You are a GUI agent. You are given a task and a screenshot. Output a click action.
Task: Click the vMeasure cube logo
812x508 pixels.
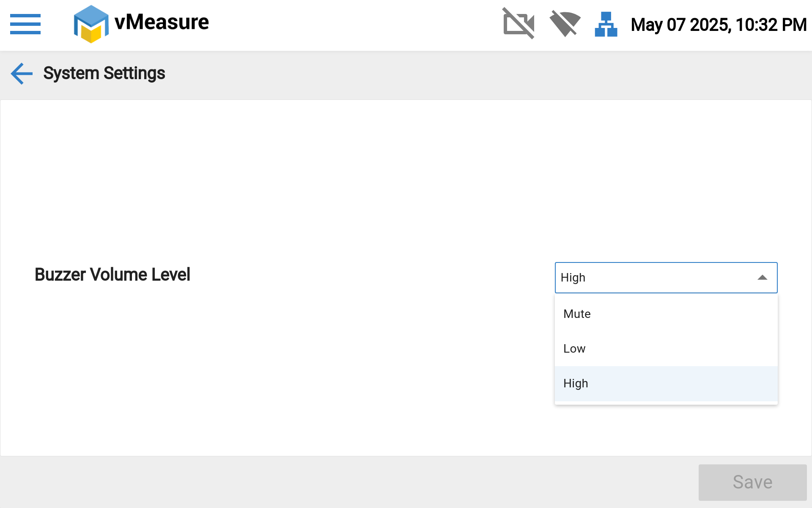[x=91, y=24]
